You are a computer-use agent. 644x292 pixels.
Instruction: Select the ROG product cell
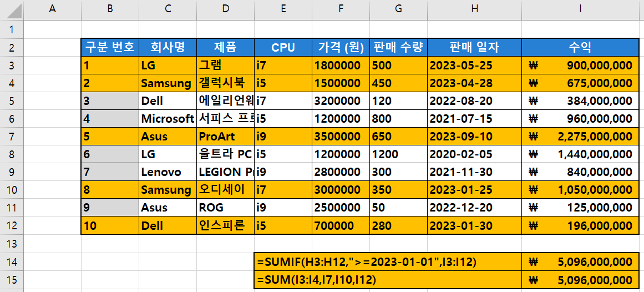(225, 207)
